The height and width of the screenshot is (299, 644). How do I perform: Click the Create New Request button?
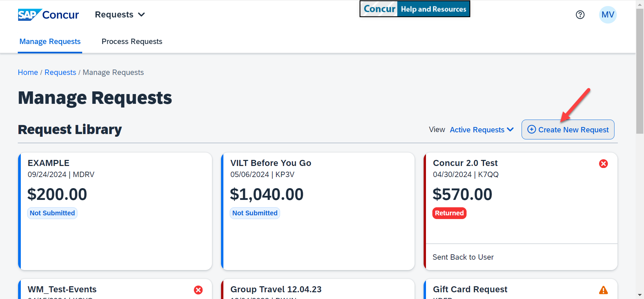pos(568,129)
